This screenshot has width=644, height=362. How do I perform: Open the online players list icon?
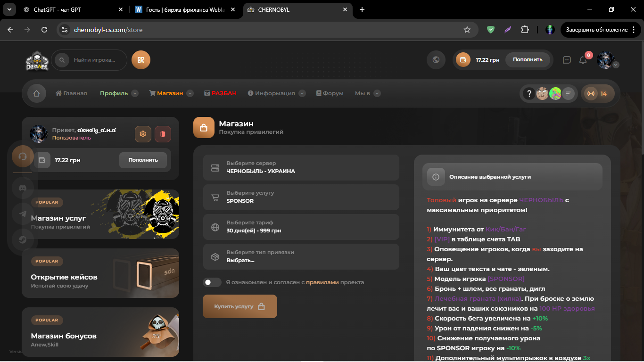click(569, 94)
